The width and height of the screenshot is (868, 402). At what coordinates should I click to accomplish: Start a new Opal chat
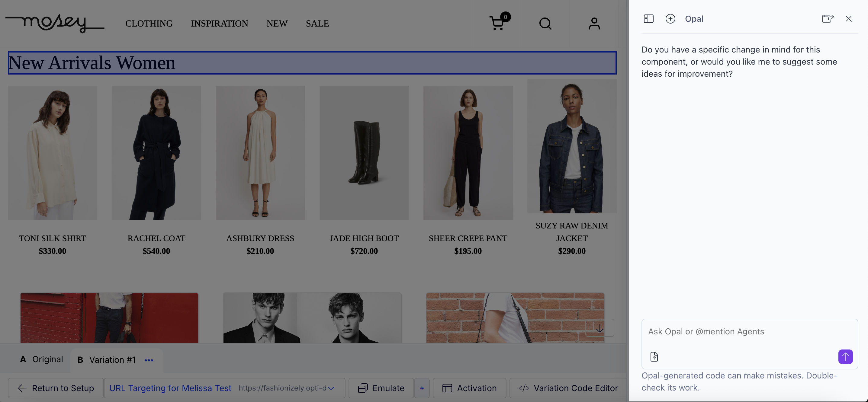(670, 19)
